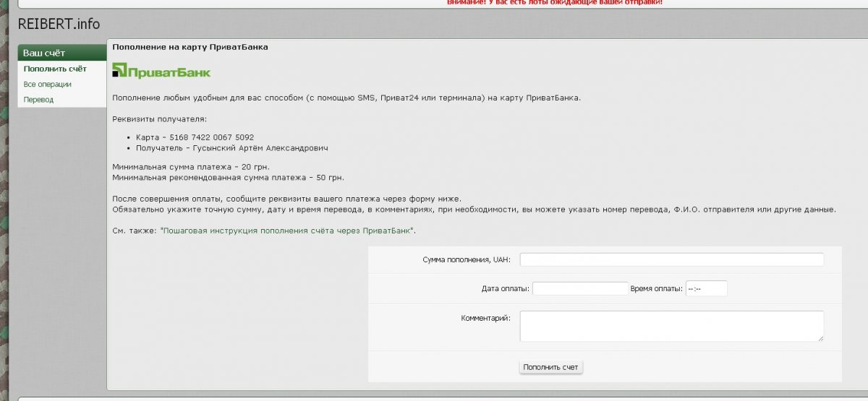
Task: Click the red Внимание warning message
Action: pyautogui.click(x=555, y=2)
